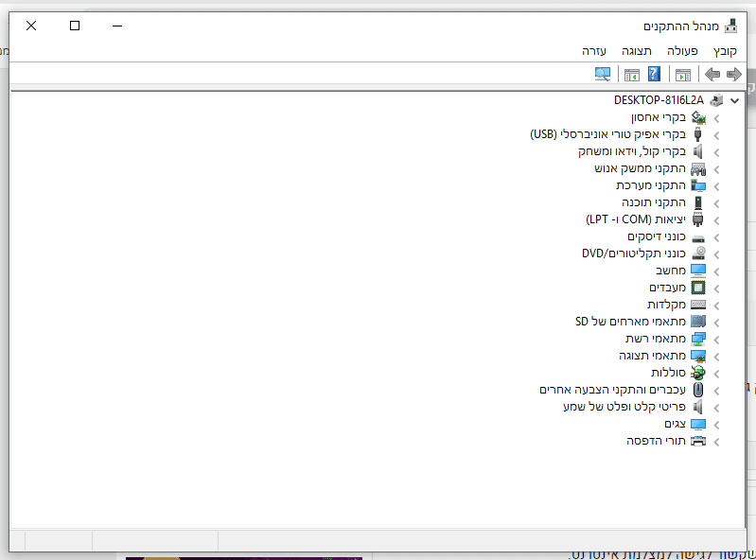
Task: Collapse the DESKTOP-81I6L2A root node
Action: pyautogui.click(x=734, y=100)
